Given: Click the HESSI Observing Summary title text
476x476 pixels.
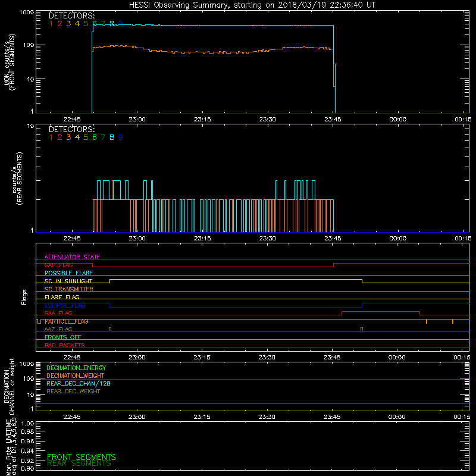Looking at the screenshot, I should click(x=252, y=5).
